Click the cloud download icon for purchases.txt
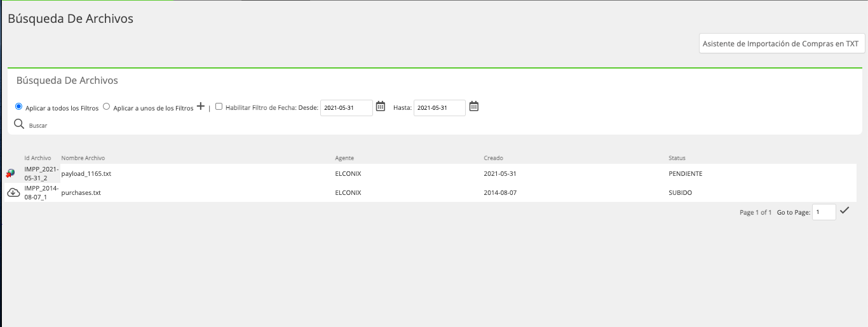 [x=13, y=192]
